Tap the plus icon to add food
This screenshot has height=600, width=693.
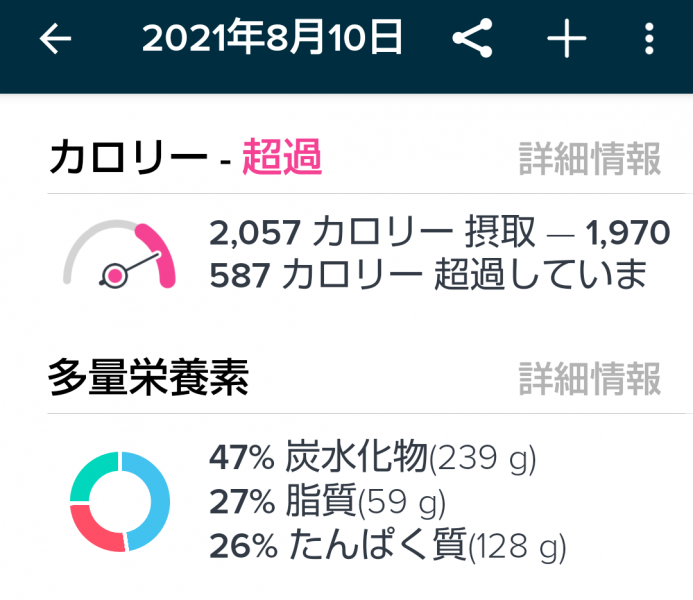(566, 40)
